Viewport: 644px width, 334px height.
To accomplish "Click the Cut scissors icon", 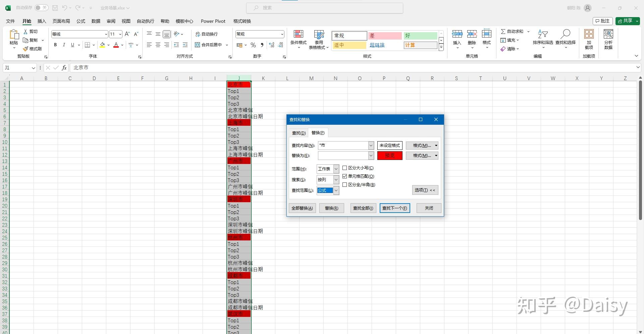I will coord(25,32).
